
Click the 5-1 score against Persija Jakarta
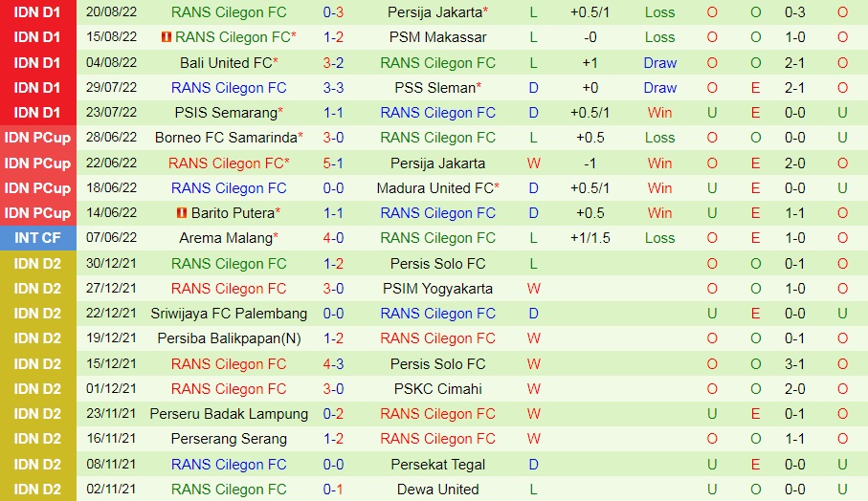[334, 163]
